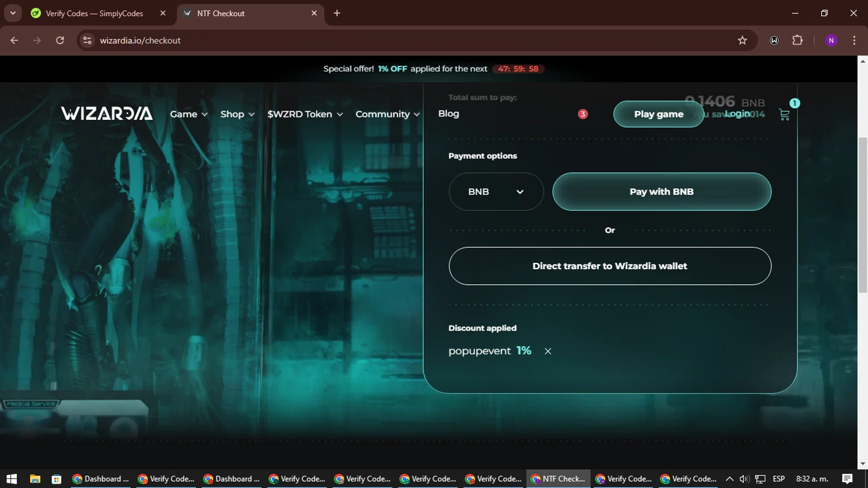
Task: Show hidden system tray icons
Action: click(x=729, y=479)
